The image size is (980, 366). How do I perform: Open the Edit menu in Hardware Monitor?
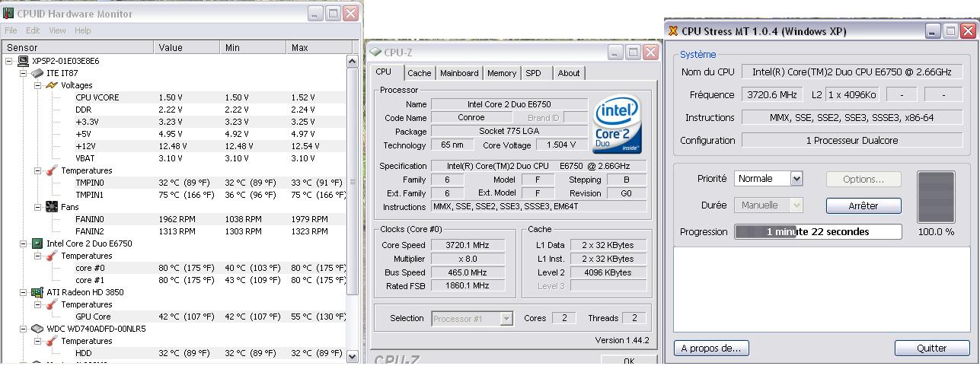click(33, 30)
